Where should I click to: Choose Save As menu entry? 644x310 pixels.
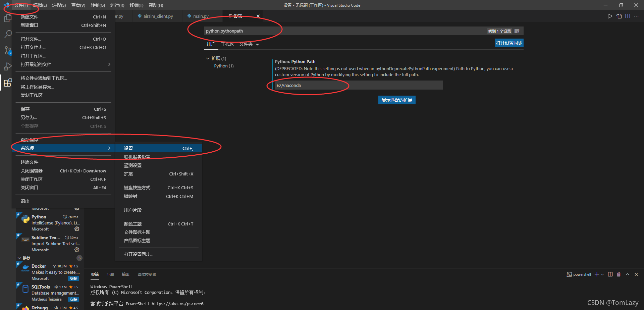tap(63, 117)
